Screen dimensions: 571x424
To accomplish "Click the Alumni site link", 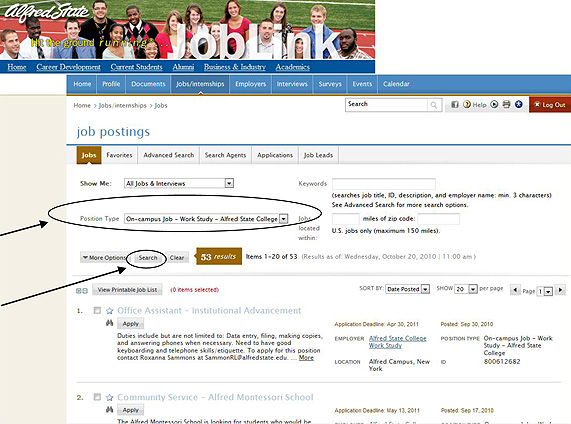I will tap(184, 67).
